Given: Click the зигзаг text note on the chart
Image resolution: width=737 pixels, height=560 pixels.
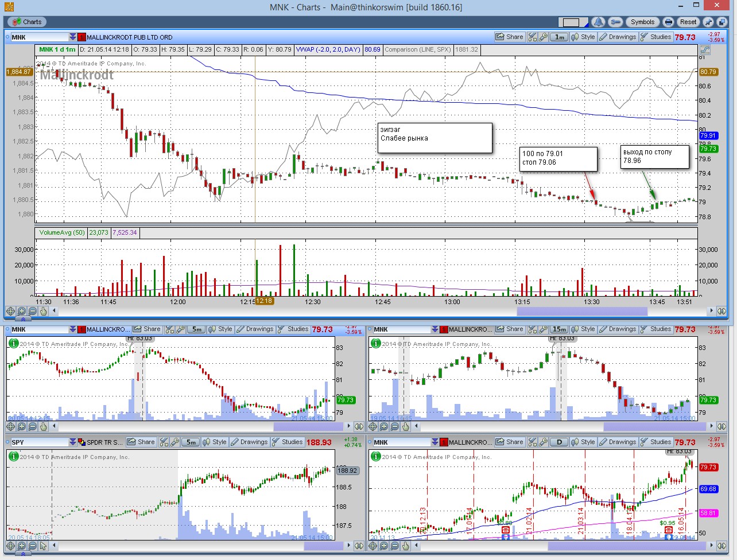Looking at the screenshot, I should (435, 138).
